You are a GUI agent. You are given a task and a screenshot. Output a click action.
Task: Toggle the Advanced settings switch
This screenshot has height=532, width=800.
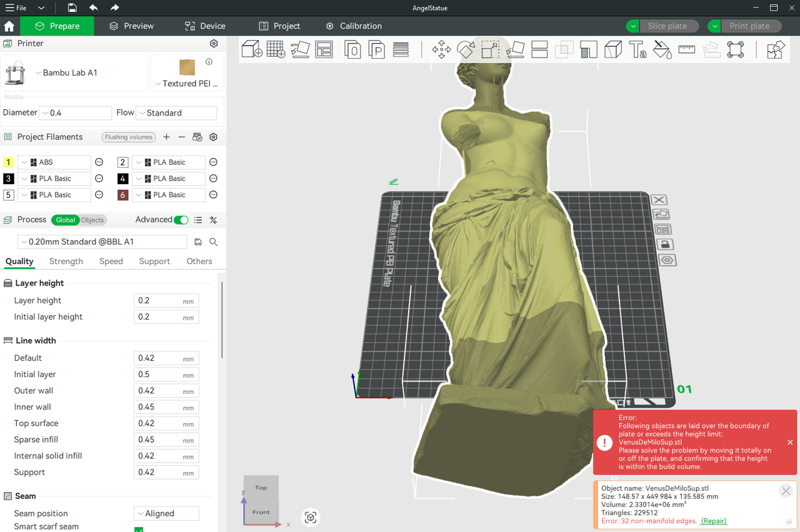pos(181,220)
